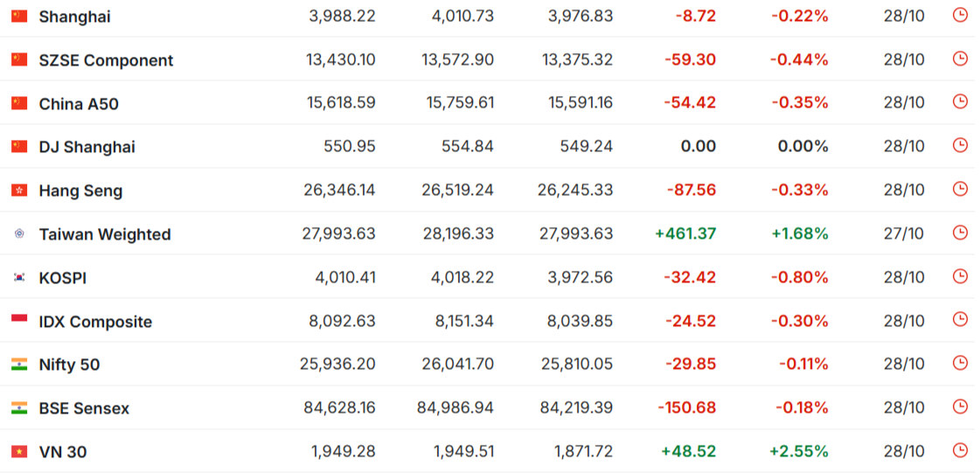Viewport: 980px width, 473px height.
Task: Click the clock icon in BSE Sensex row
Action: pos(960,407)
